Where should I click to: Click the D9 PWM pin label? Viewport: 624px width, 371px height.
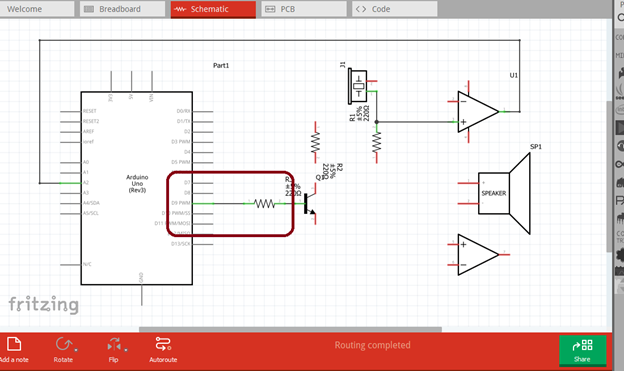pyautogui.click(x=181, y=203)
